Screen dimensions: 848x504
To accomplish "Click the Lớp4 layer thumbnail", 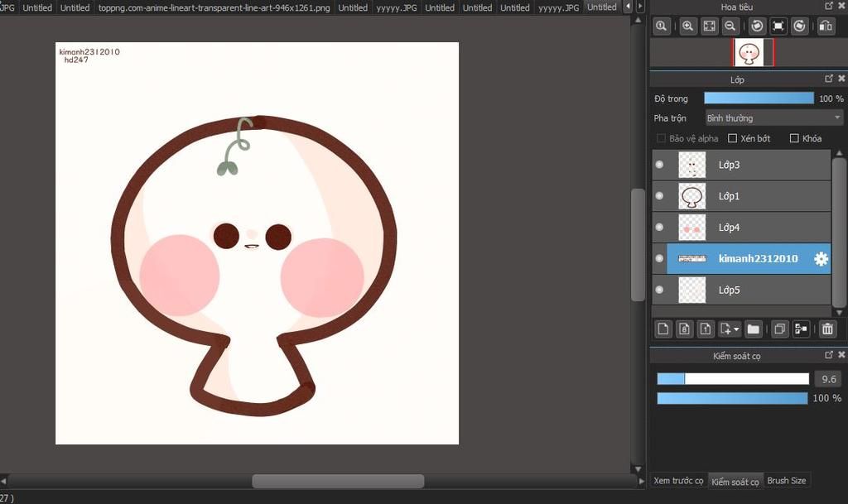I will 692,228.
